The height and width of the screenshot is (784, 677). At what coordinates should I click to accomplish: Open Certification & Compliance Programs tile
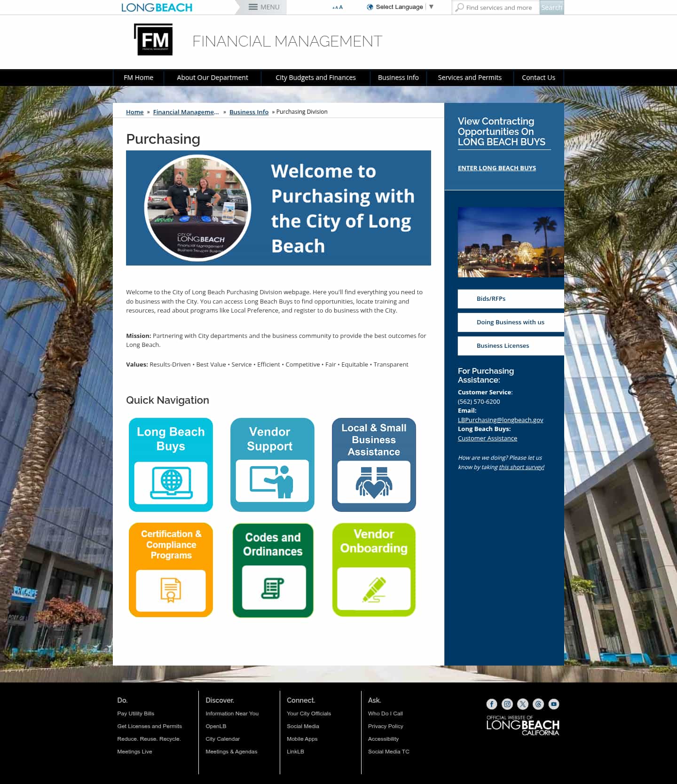coord(171,570)
